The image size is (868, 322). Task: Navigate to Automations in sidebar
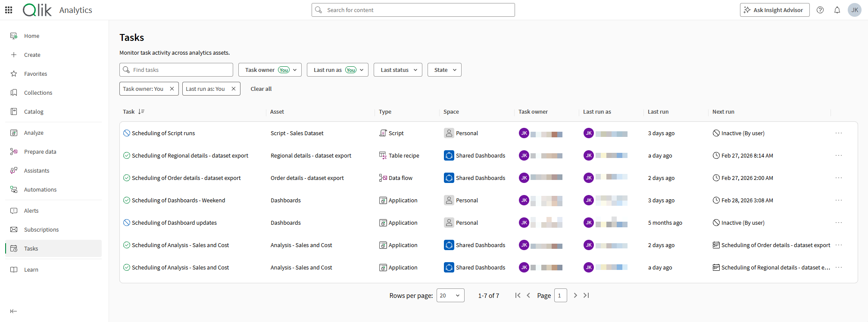click(40, 189)
